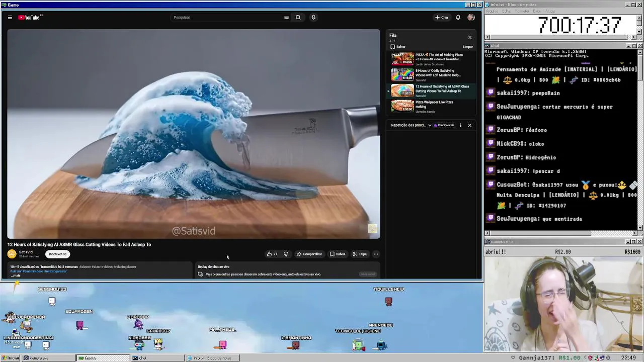
Task: Clear the queue with 'Limpar'
Action: coord(467,47)
